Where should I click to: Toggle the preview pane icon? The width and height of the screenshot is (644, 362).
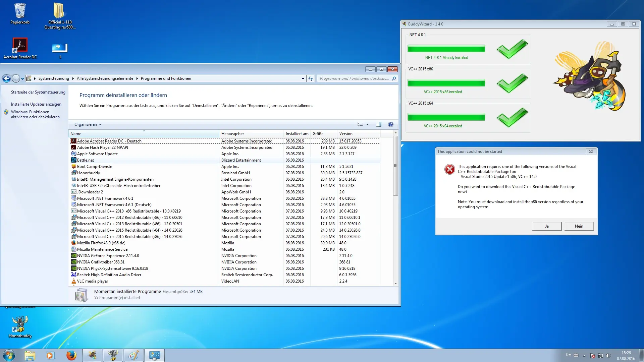tap(379, 124)
